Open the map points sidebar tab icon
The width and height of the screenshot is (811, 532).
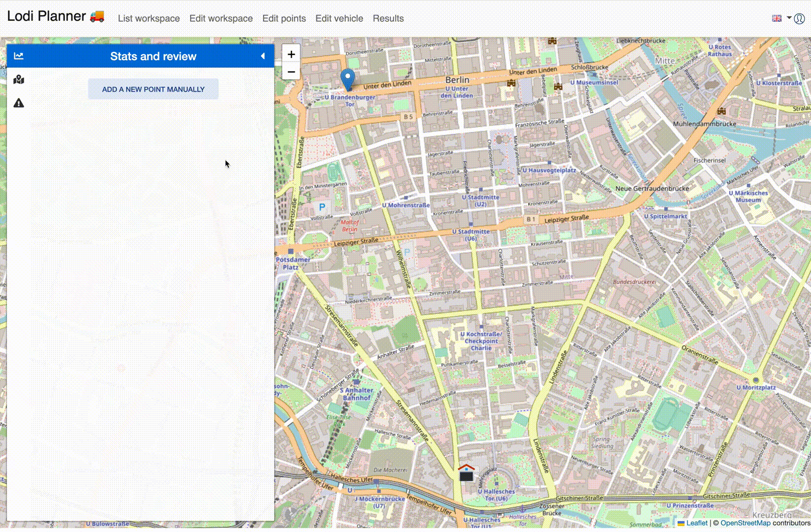pos(19,80)
